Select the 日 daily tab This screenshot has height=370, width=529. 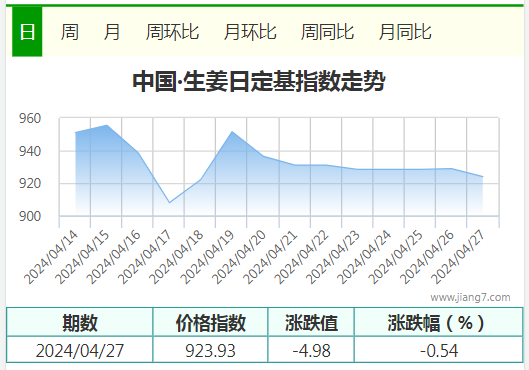point(27,32)
